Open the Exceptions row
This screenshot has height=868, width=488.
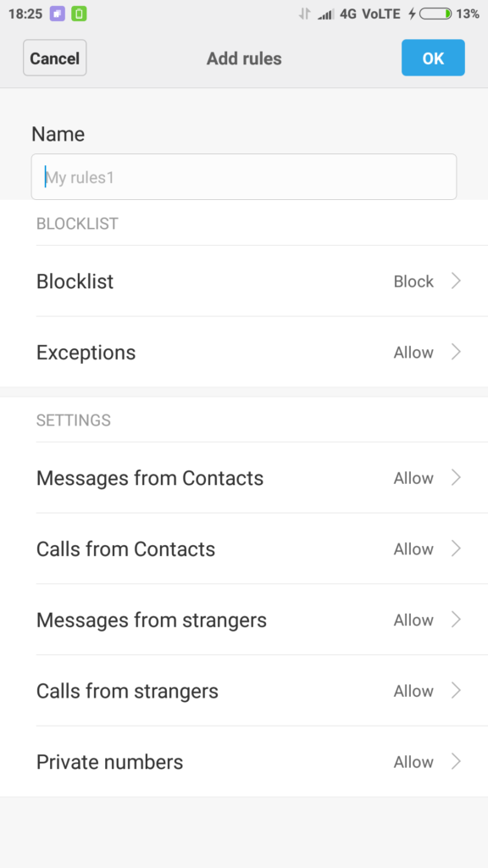[x=244, y=352]
